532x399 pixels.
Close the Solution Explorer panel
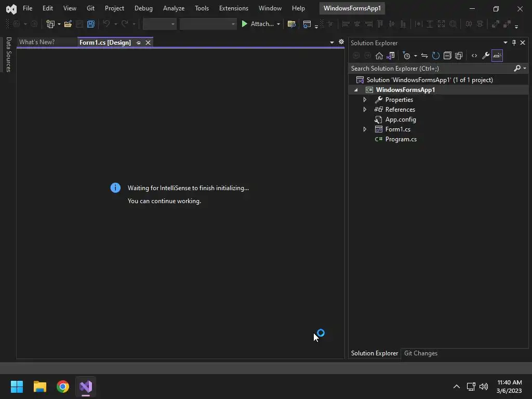pyautogui.click(x=523, y=43)
